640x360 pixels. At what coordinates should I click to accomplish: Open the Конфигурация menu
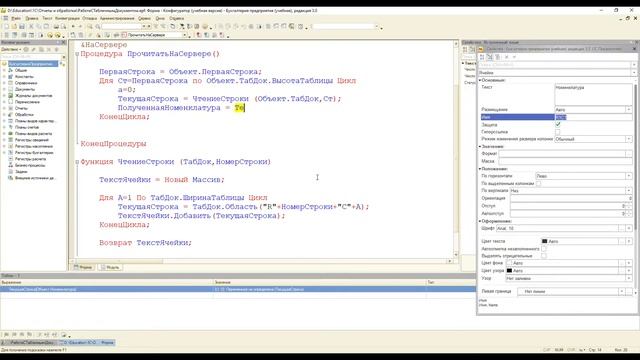click(x=67, y=18)
